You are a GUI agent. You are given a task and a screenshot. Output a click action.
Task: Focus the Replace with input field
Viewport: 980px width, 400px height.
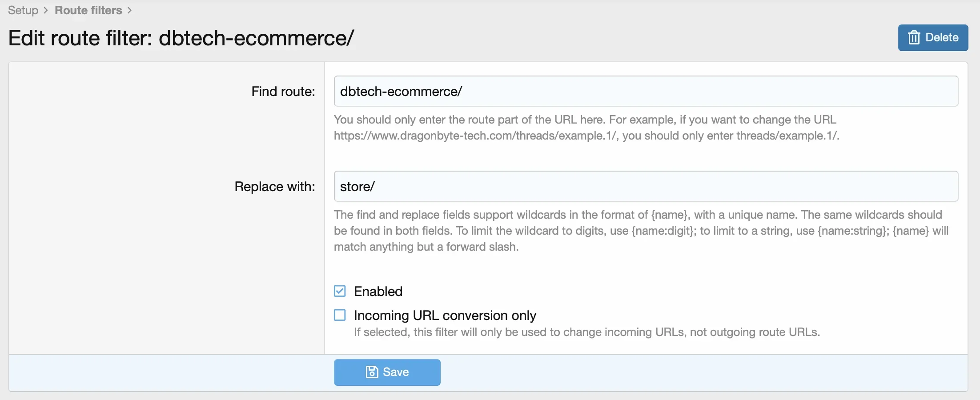(x=646, y=186)
